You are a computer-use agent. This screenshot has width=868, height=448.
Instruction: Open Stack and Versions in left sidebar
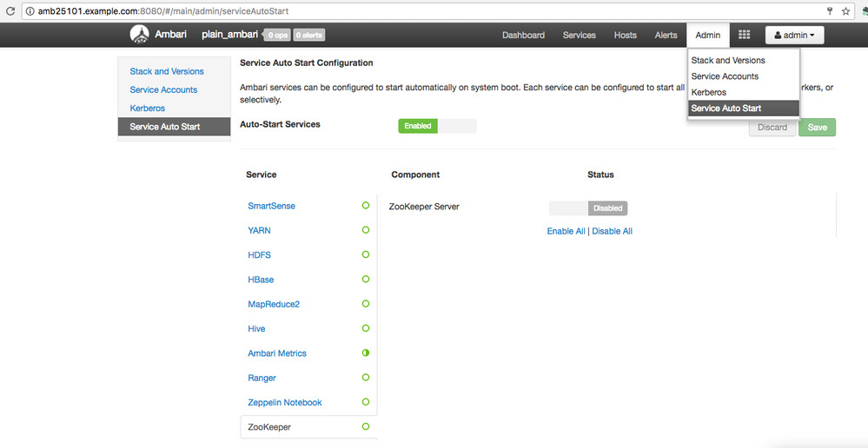(167, 71)
